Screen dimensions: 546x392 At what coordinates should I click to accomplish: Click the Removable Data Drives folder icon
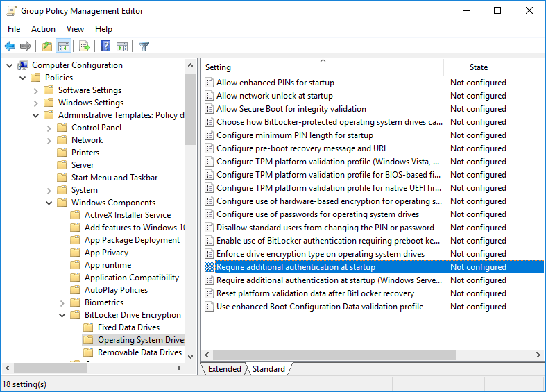click(x=88, y=352)
